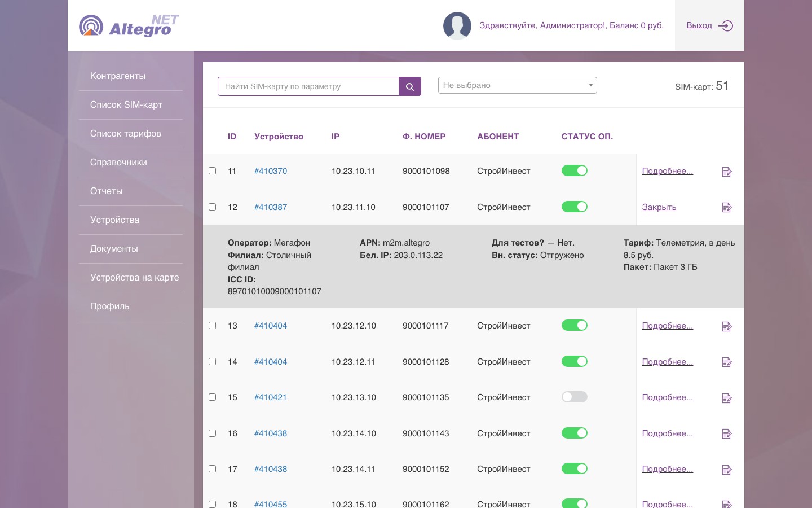Tick the checkbox for SIM ID 15
The height and width of the screenshot is (508, 812).
[x=213, y=397]
